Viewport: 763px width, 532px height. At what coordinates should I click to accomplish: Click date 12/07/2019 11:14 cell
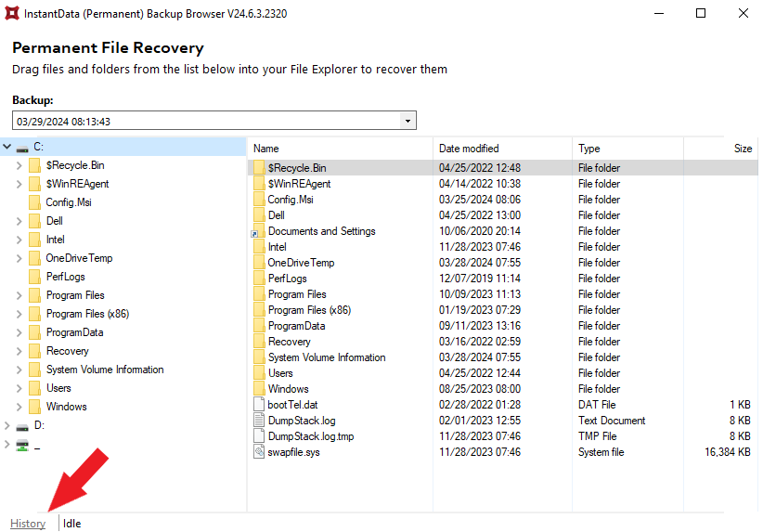pos(480,278)
